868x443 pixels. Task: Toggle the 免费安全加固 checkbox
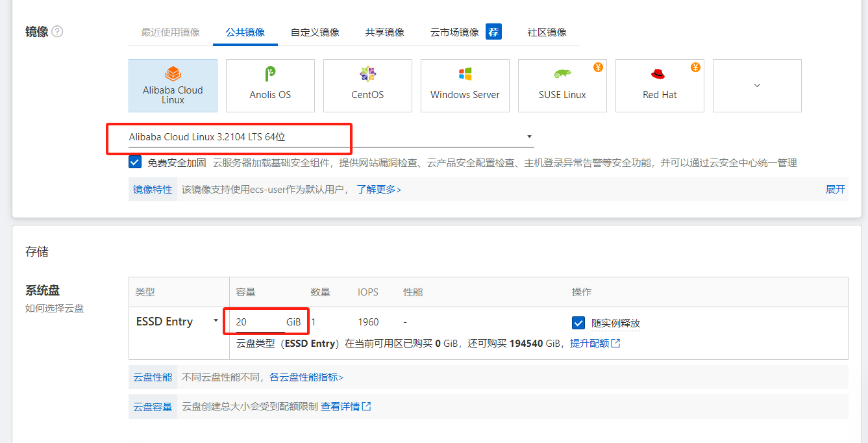[x=135, y=162]
